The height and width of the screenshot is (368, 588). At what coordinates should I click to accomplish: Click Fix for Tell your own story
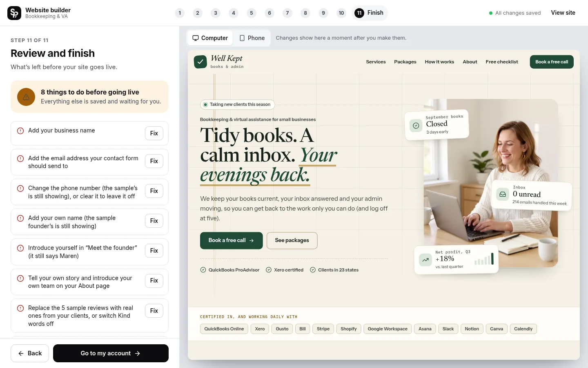[154, 280]
